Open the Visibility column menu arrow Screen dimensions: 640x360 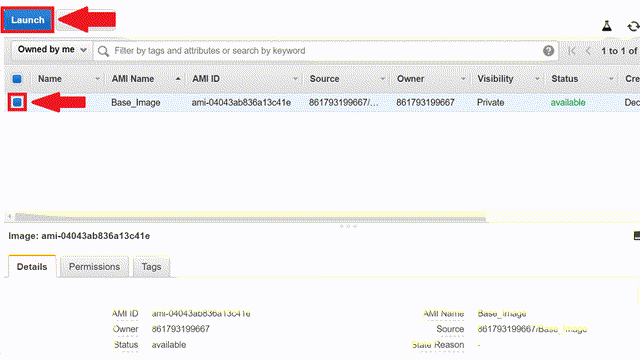pyautogui.click(x=537, y=79)
